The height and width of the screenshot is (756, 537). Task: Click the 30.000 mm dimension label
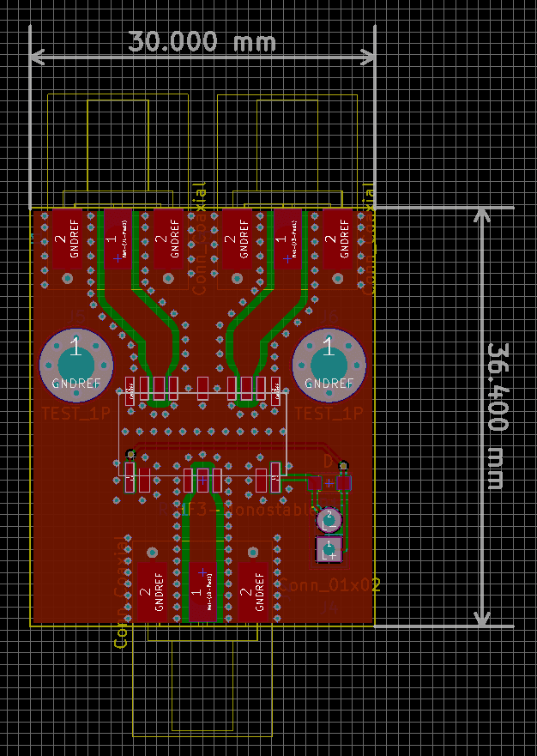click(202, 40)
